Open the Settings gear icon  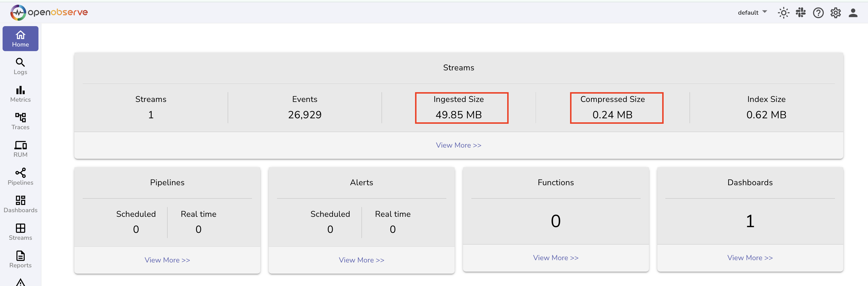tap(836, 13)
